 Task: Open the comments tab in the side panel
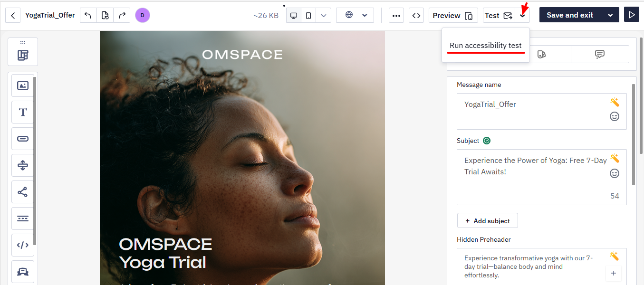click(600, 54)
